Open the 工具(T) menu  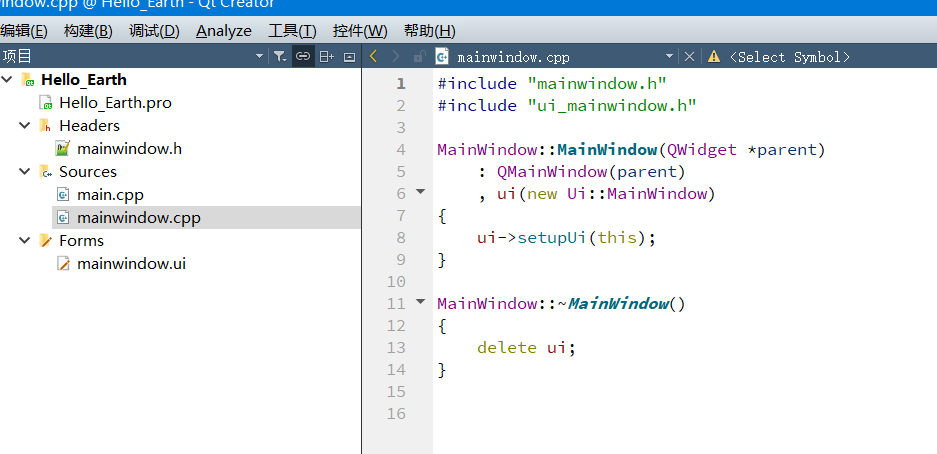(292, 31)
